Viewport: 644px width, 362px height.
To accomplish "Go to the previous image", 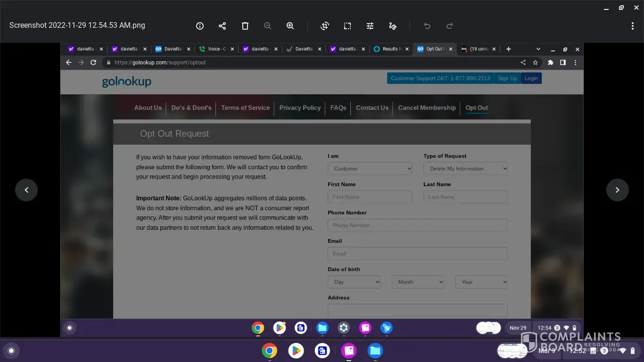I will tap(26, 190).
